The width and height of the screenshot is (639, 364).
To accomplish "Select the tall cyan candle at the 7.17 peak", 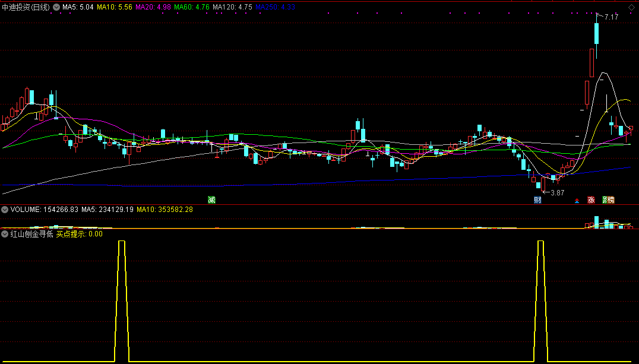I will click(597, 33).
